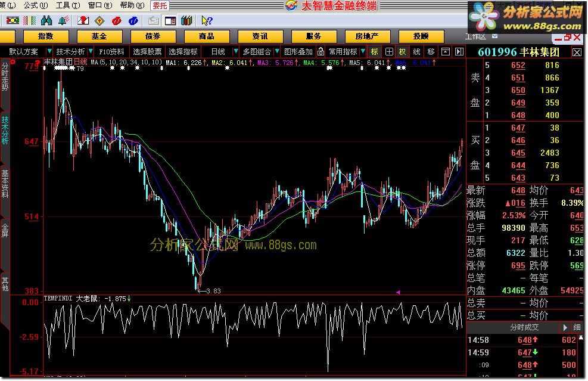Click the window collapse icon in chart toolbar
This screenshot has height=381, width=588.
tap(446, 52)
